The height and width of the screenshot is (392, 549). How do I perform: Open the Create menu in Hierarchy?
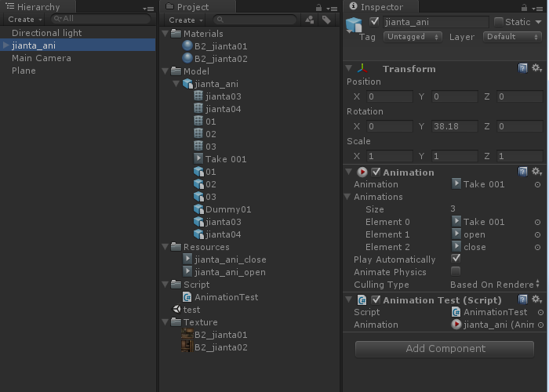point(24,20)
